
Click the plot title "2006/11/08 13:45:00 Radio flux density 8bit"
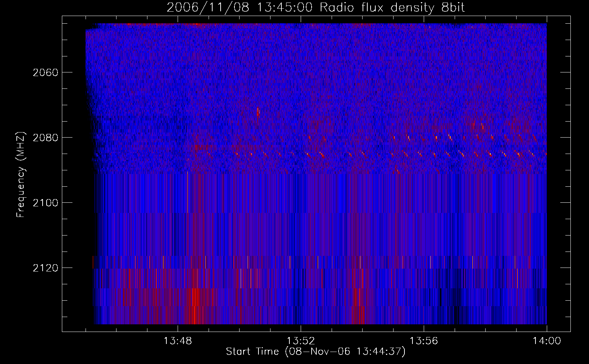point(316,8)
